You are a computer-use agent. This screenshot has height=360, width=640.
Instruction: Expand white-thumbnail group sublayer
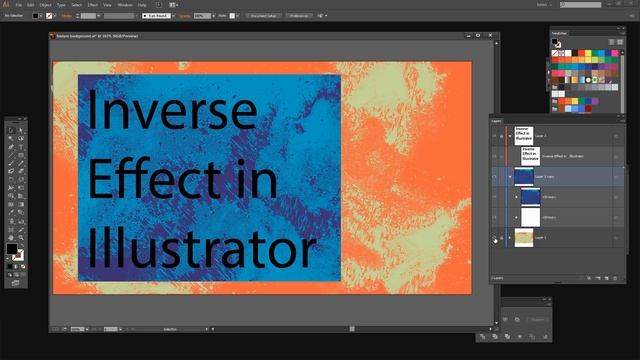point(517,218)
